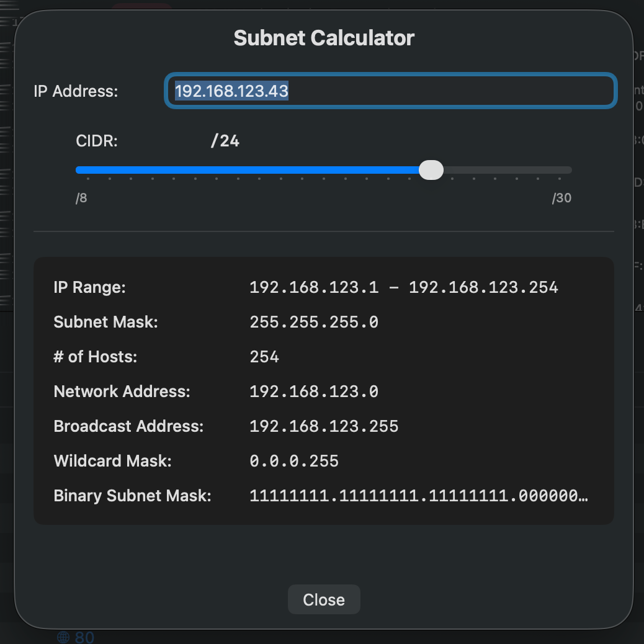Screen dimensions: 644x644
Task: Click the number of hosts value 254
Action: pyautogui.click(x=264, y=357)
